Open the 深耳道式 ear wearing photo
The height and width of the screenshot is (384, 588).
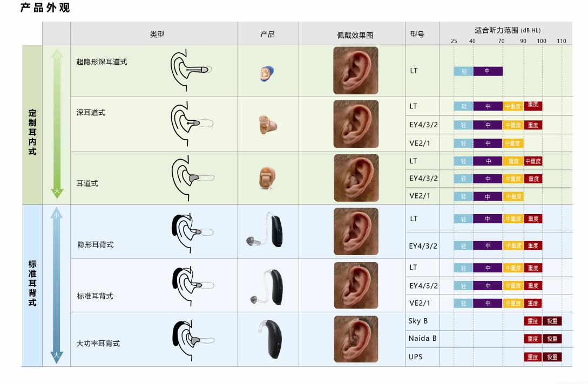tap(355, 124)
